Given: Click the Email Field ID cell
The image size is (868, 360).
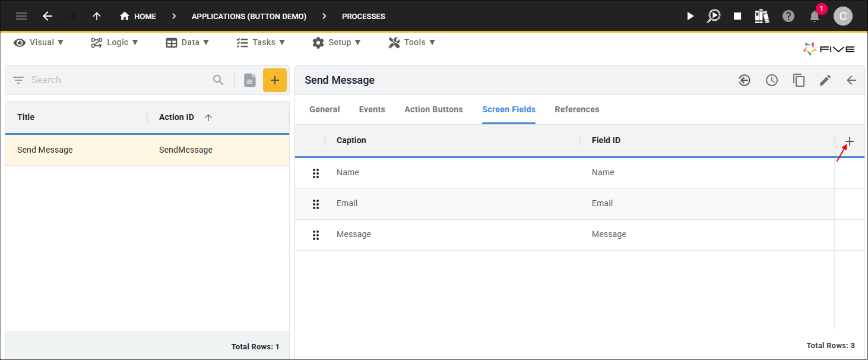Looking at the screenshot, I should click(603, 203).
